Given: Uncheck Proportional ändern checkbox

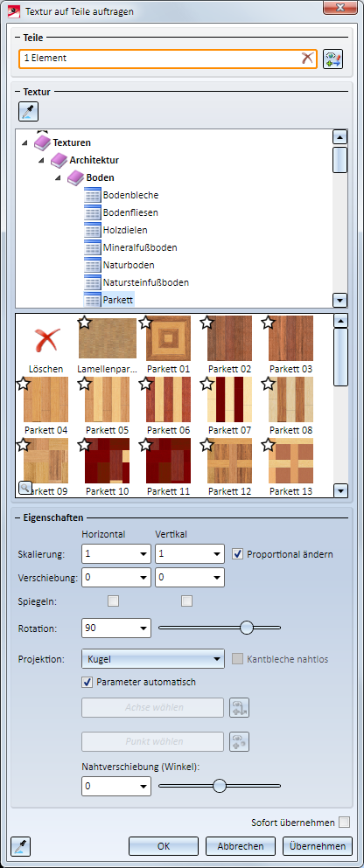Looking at the screenshot, I should click(x=238, y=553).
